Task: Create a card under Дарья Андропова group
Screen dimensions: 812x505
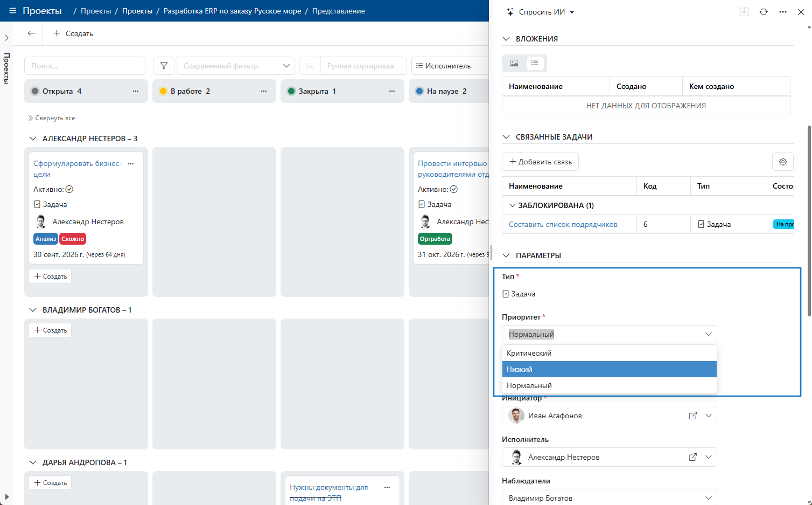Action: pos(50,483)
